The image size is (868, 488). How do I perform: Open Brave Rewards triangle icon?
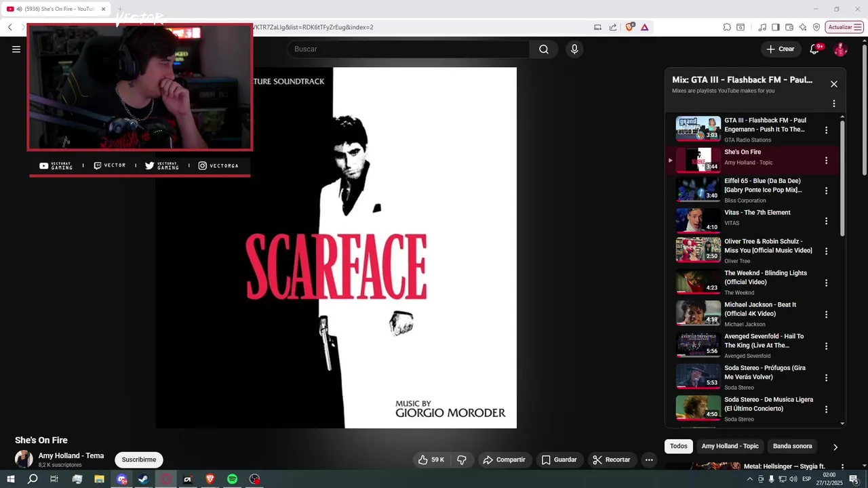tap(644, 27)
